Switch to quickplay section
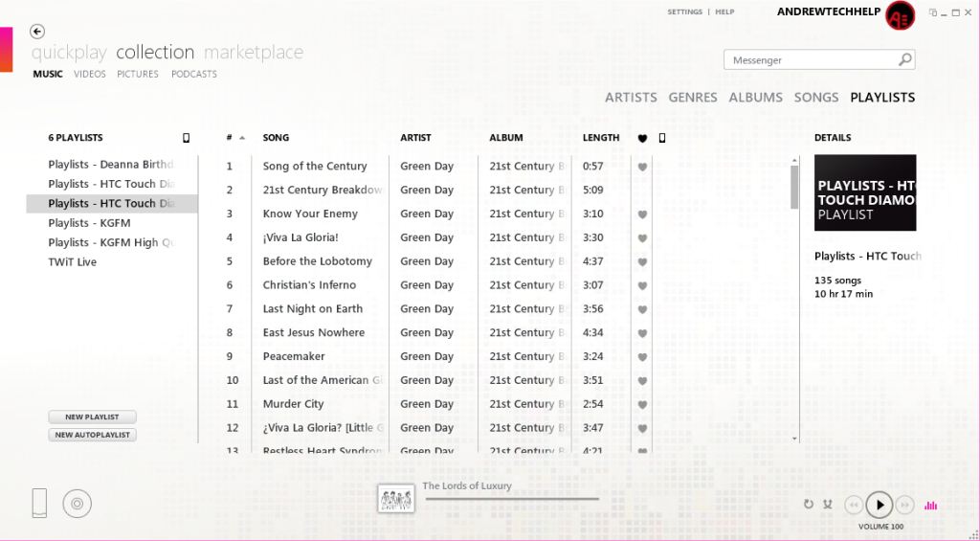The height and width of the screenshot is (541, 980). point(69,53)
